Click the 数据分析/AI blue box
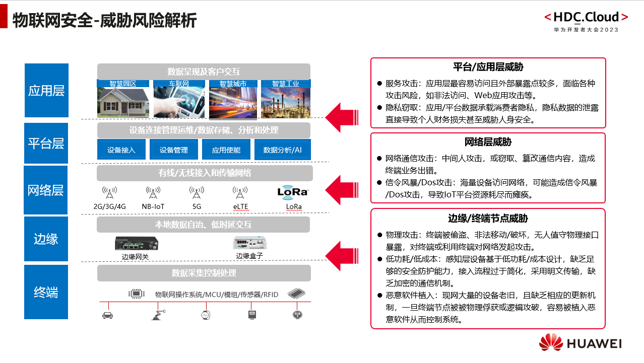The image size is (644, 363). (x=283, y=150)
